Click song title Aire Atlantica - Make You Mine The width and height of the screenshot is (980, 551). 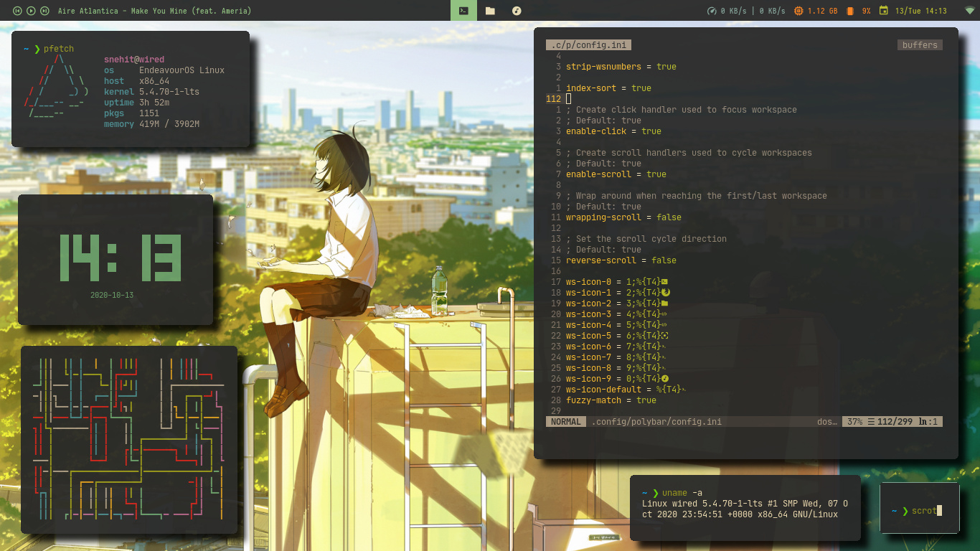(x=154, y=11)
